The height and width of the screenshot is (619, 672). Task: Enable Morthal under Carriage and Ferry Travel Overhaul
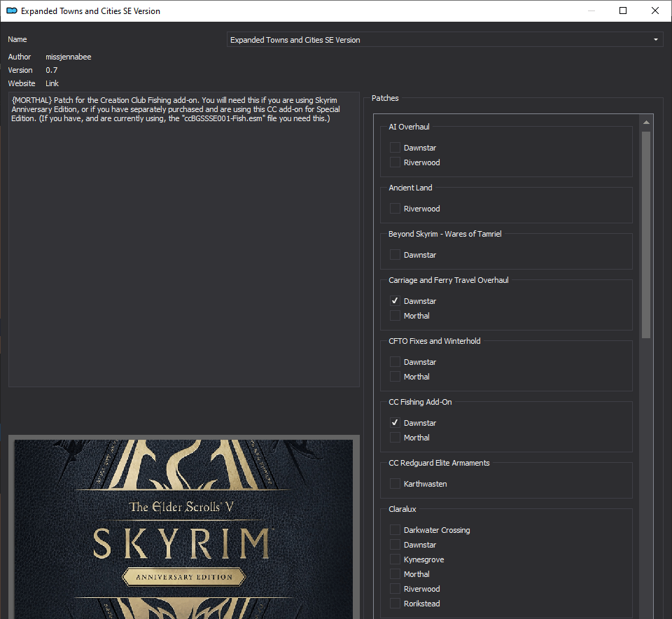tap(395, 316)
